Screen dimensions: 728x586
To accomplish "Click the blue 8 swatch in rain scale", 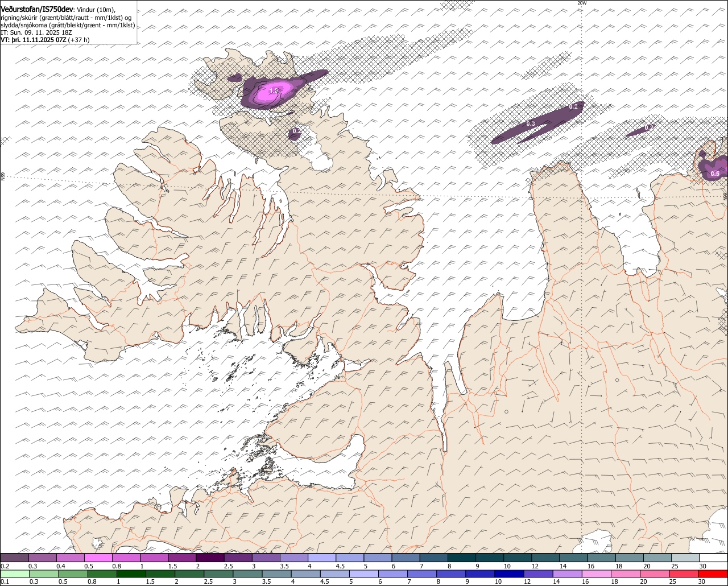I will 451,573.
